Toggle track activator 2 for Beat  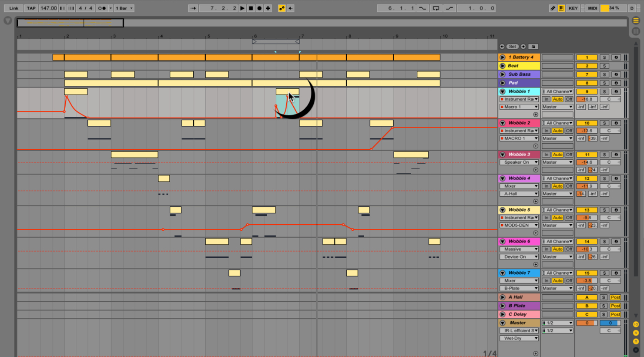(587, 66)
